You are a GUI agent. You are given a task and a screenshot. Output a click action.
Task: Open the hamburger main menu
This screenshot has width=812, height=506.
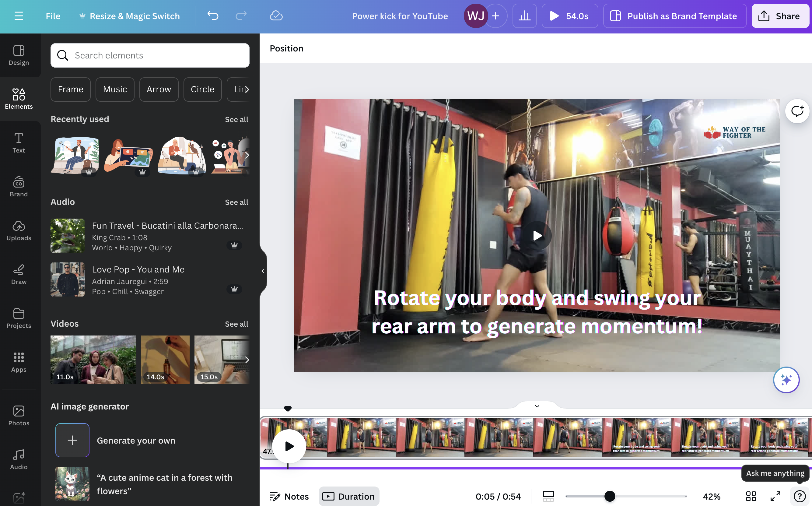(x=19, y=16)
